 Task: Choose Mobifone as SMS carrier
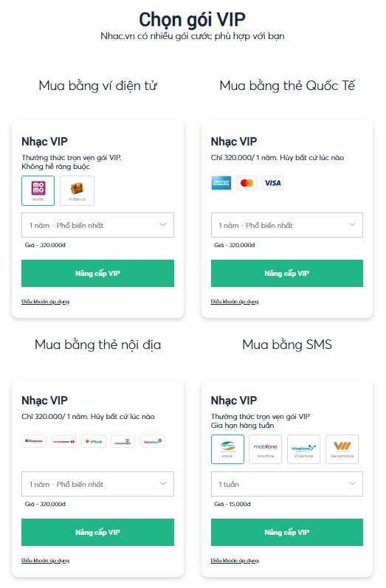coord(265,449)
